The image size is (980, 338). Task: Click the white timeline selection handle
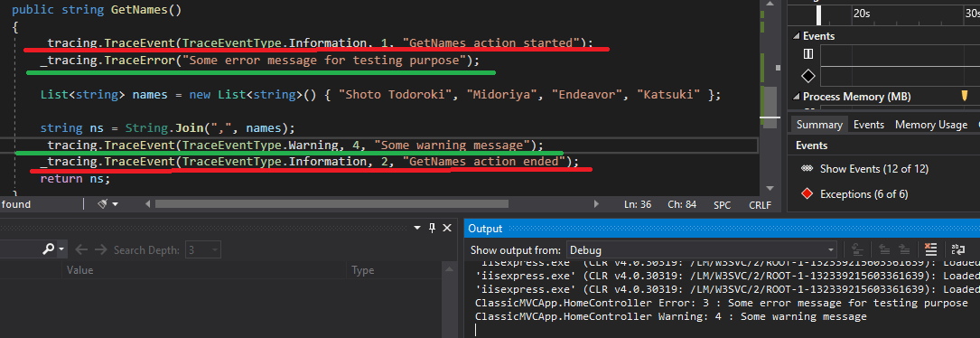tap(818, 14)
